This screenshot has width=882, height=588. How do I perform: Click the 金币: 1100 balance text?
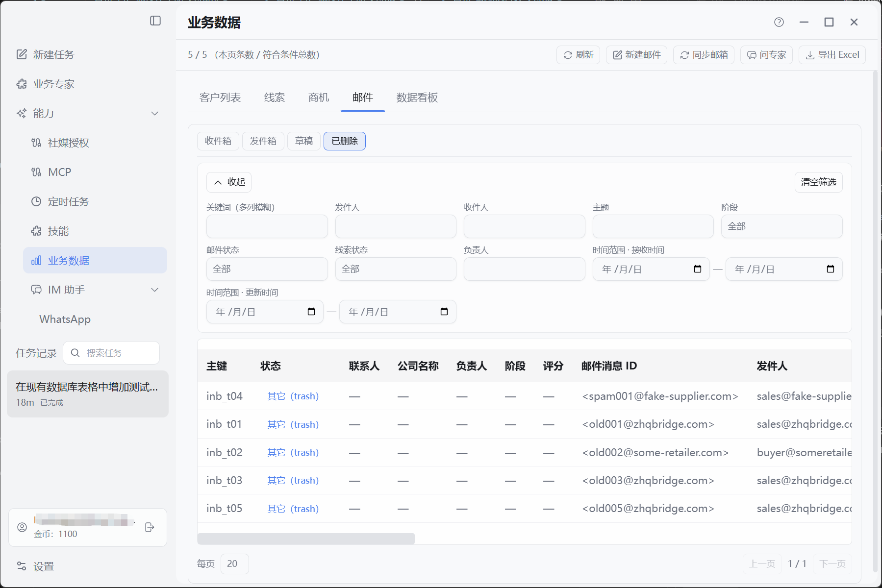point(55,534)
